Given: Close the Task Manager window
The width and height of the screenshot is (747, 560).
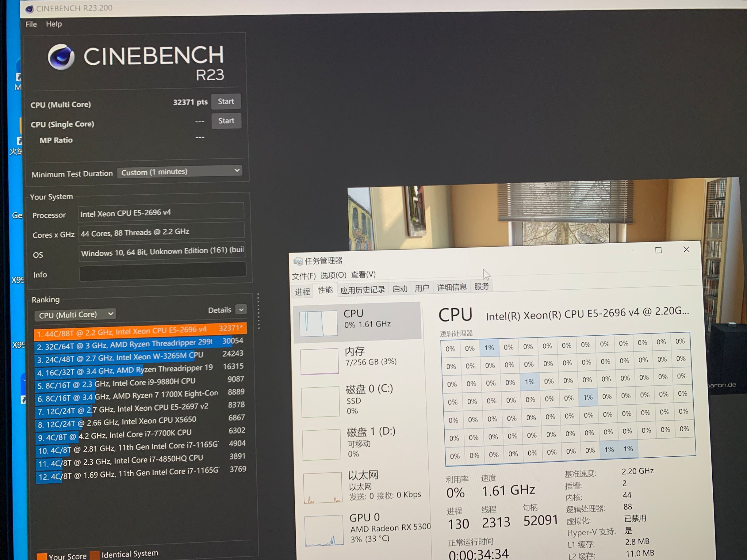Looking at the screenshot, I should tap(686, 250).
